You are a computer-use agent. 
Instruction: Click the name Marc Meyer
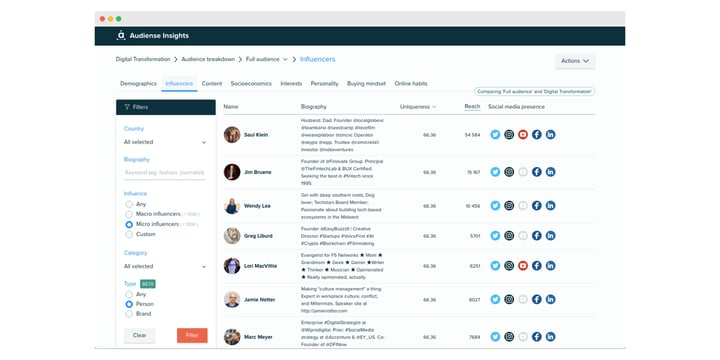pos(258,337)
